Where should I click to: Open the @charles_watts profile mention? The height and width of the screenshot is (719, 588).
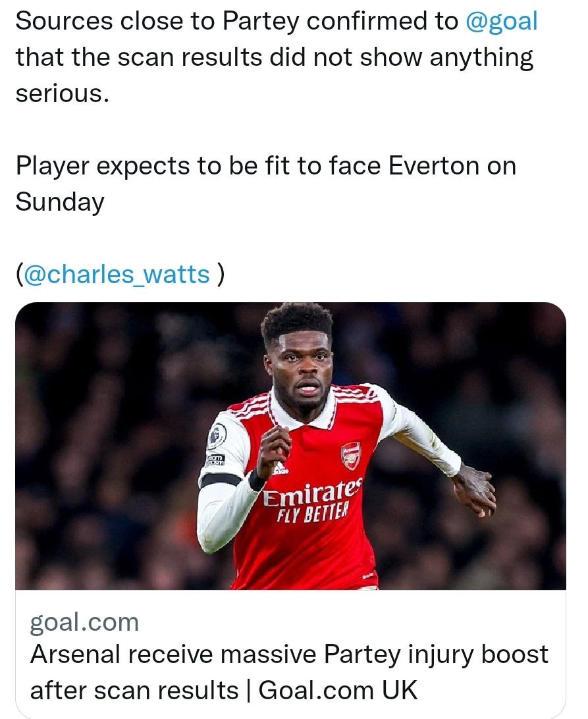click(117, 274)
